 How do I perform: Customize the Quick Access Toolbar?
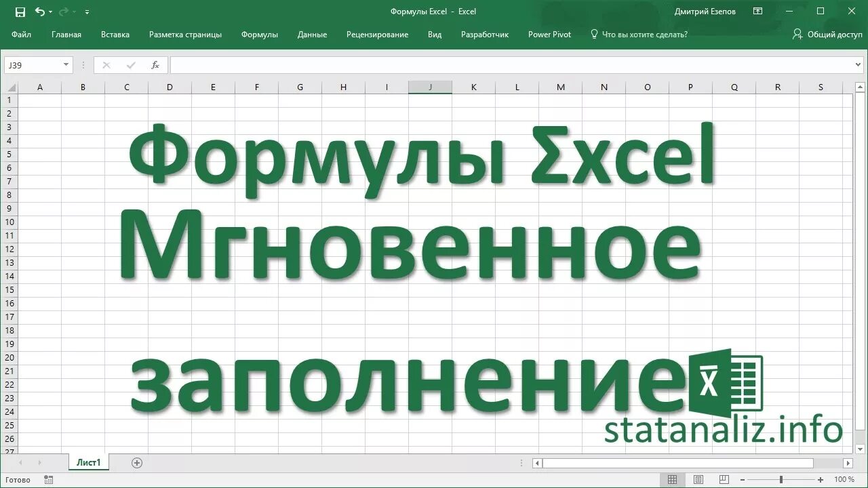[x=87, y=12]
